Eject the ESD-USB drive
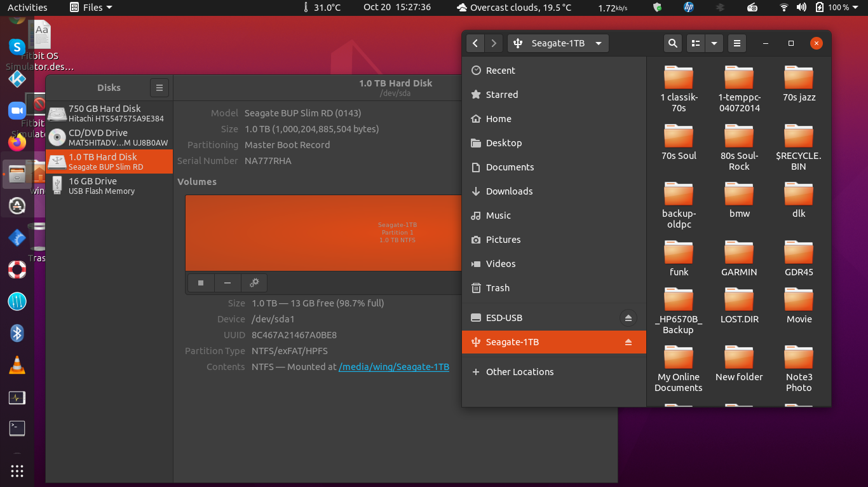 tap(628, 318)
